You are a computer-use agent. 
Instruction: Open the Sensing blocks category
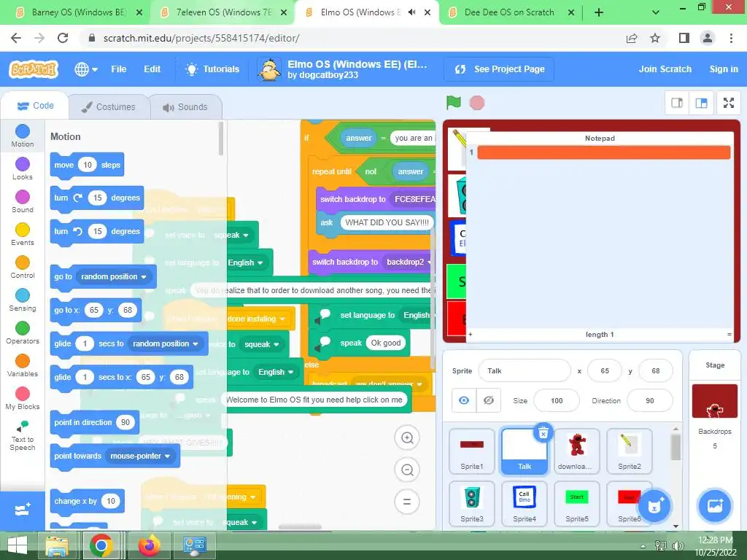[x=23, y=300]
